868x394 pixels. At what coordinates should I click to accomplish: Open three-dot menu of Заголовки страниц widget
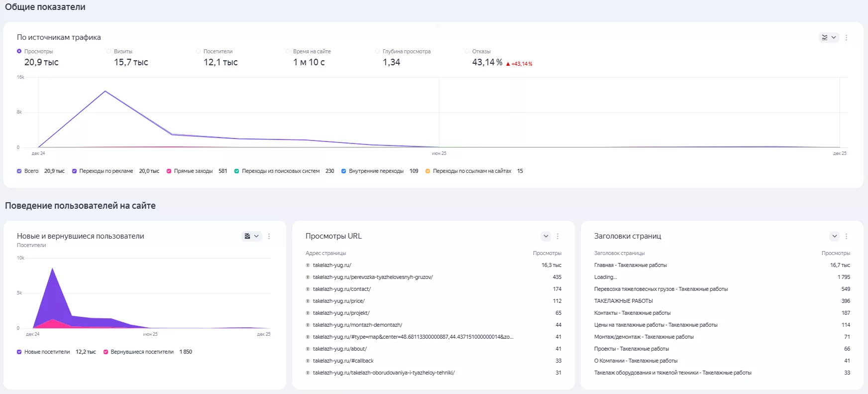coord(846,237)
